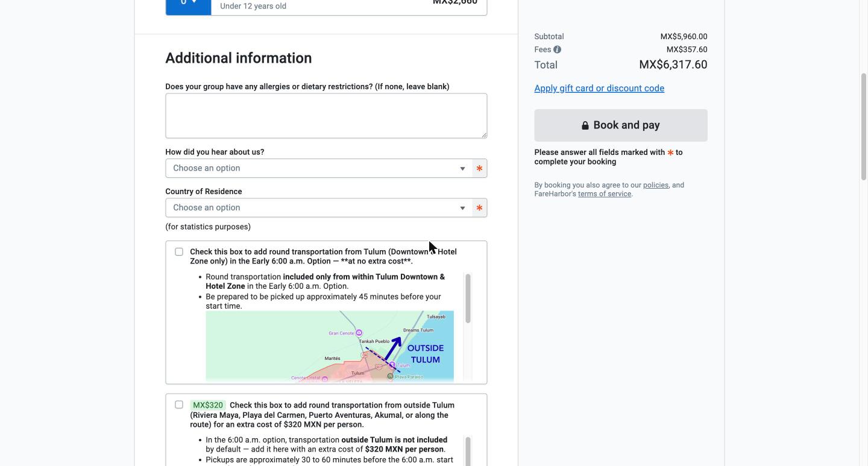Click the Tulum pickup zone map image
The image size is (868, 466).
point(330,346)
